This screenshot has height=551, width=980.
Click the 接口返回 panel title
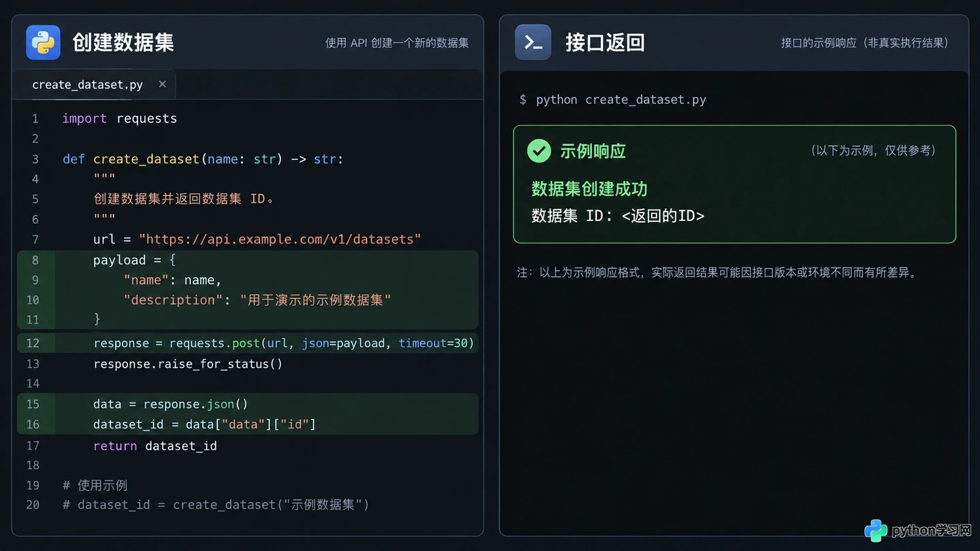(605, 42)
